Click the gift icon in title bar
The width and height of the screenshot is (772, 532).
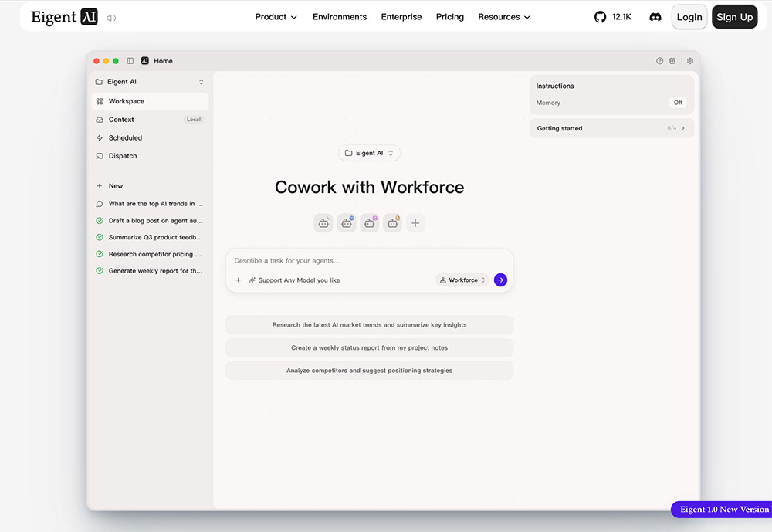[x=672, y=61]
